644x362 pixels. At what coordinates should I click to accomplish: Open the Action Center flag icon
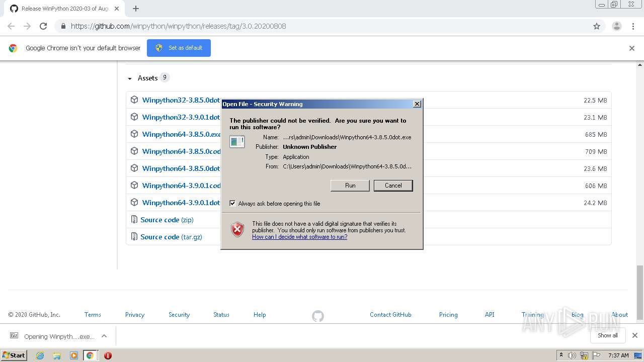pos(596,355)
